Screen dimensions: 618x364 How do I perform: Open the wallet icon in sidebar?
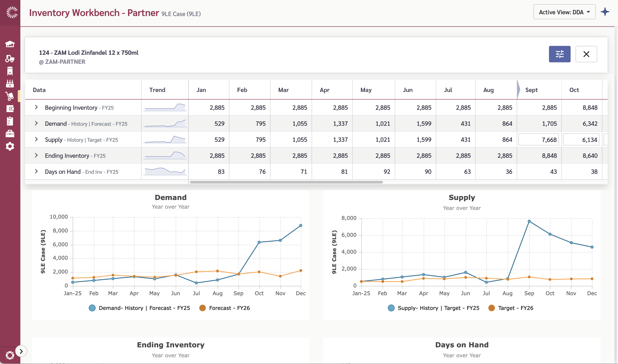[x=10, y=109]
